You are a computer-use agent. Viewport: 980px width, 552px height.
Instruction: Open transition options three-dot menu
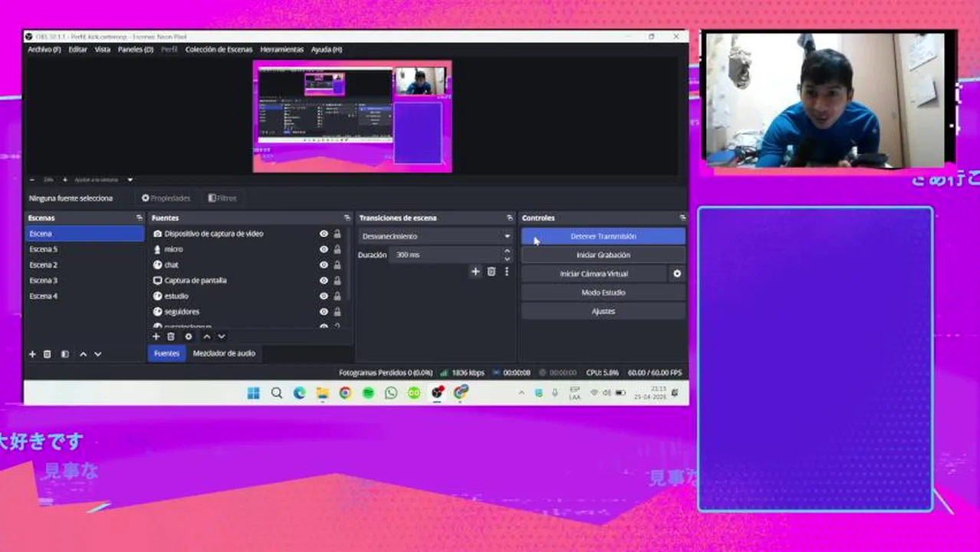506,271
